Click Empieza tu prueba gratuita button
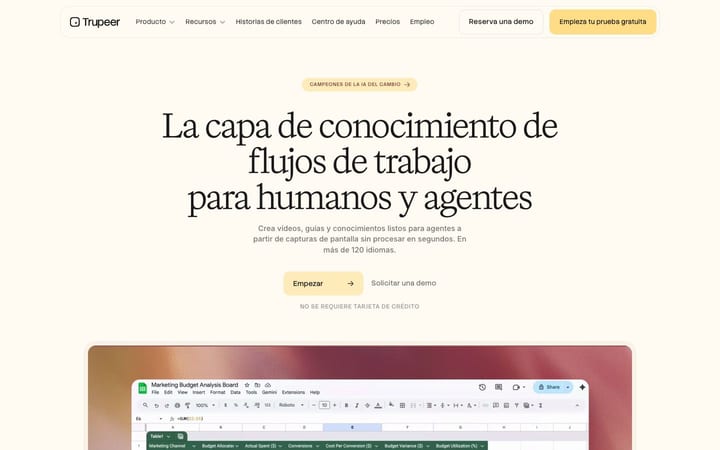 click(x=603, y=22)
